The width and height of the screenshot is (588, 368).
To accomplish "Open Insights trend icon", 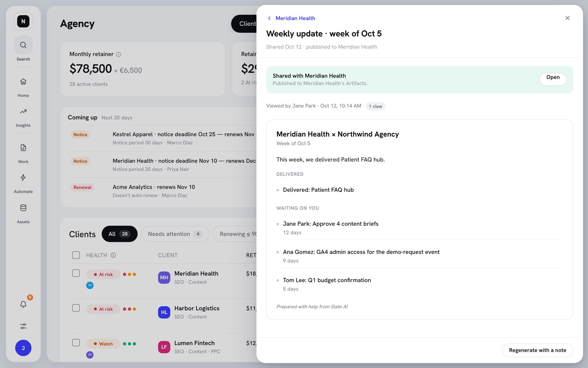I will (23, 112).
